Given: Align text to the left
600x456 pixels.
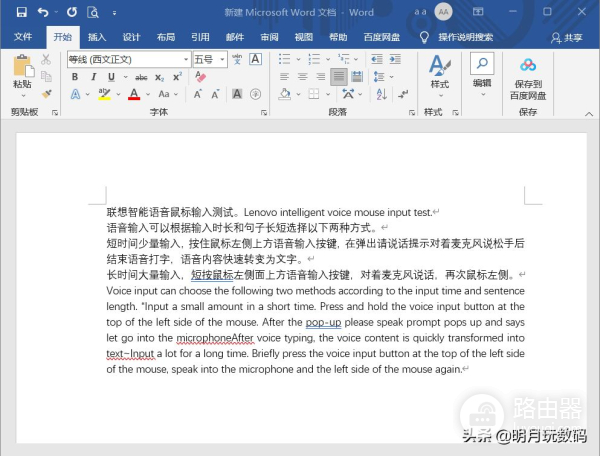Looking at the screenshot, I should tap(284, 77).
